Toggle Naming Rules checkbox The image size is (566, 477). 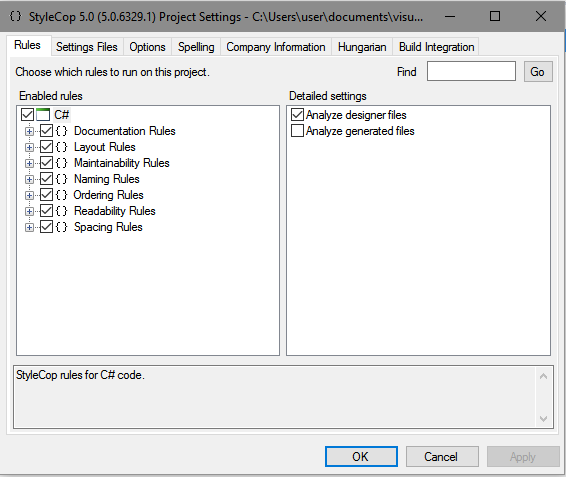[47, 179]
